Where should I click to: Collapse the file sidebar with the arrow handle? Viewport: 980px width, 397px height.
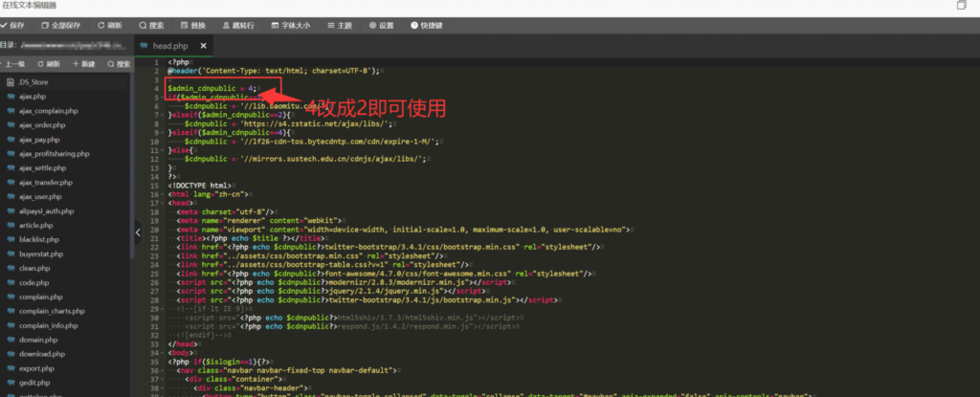(136, 230)
